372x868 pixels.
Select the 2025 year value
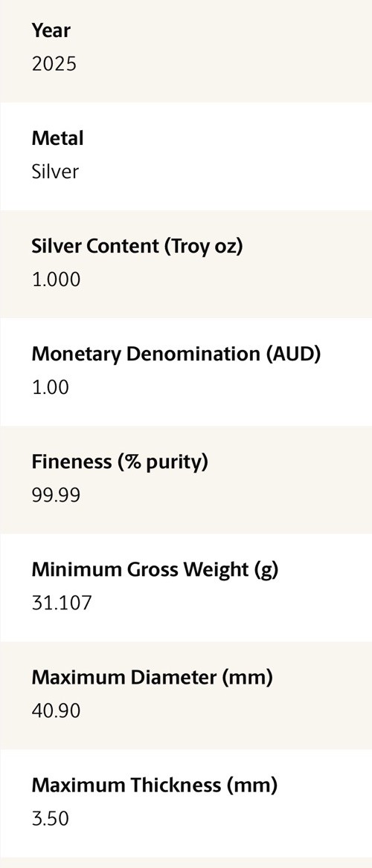54,64
